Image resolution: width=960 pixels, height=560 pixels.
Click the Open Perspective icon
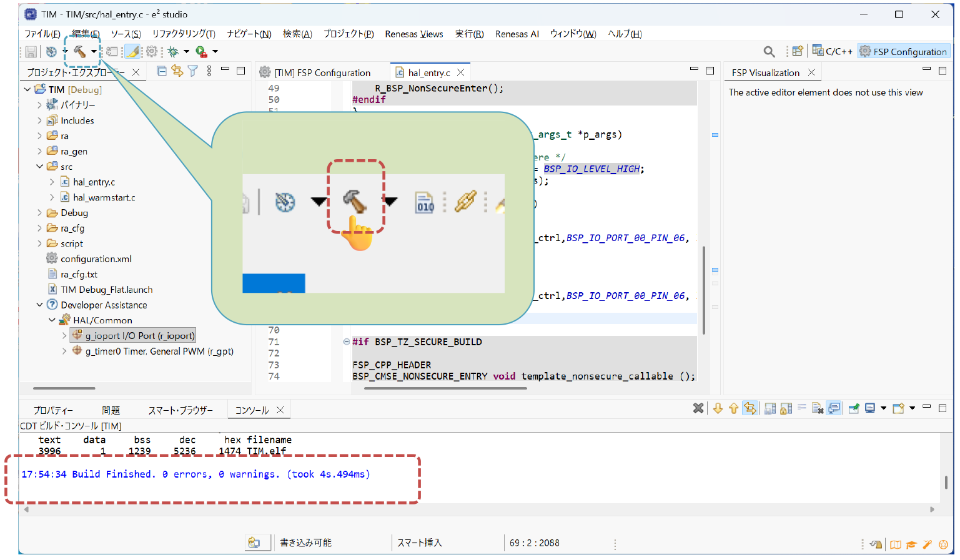click(798, 52)
